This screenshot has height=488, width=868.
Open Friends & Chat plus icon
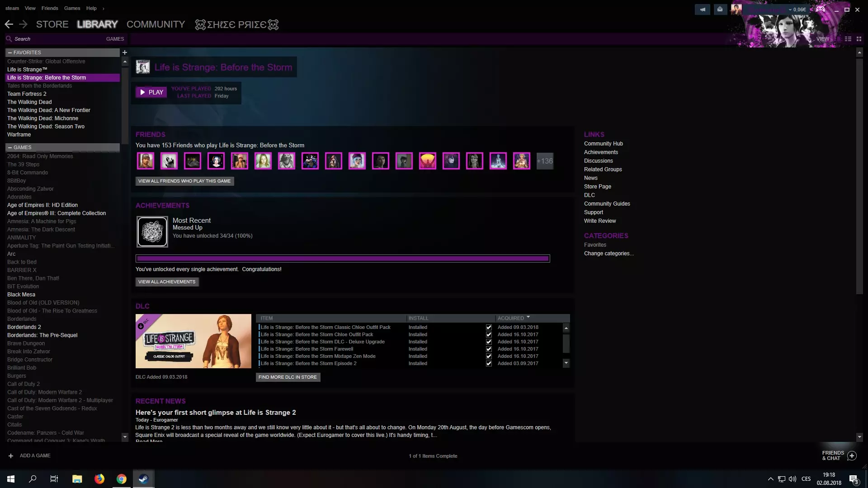[852, 455]
